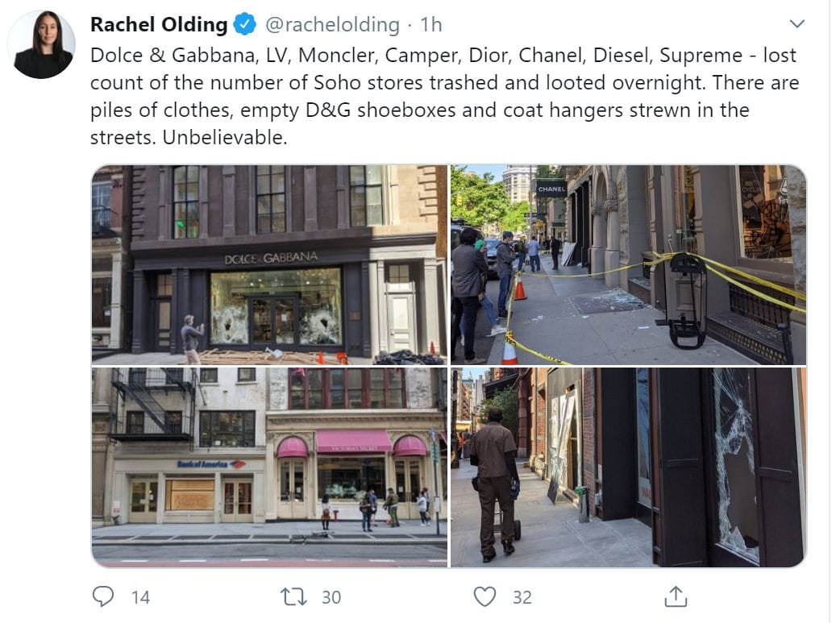Expand the tweet options chevron
The width and height of the screenshot is (840, 623).
click(x=797, y=23)
